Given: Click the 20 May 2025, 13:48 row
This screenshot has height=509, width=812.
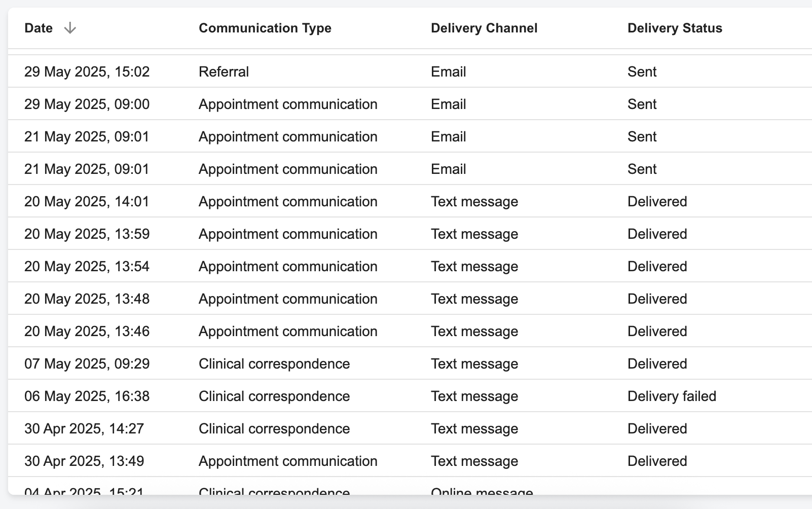Looking at the screenshot, I should (x=87, y=299).
